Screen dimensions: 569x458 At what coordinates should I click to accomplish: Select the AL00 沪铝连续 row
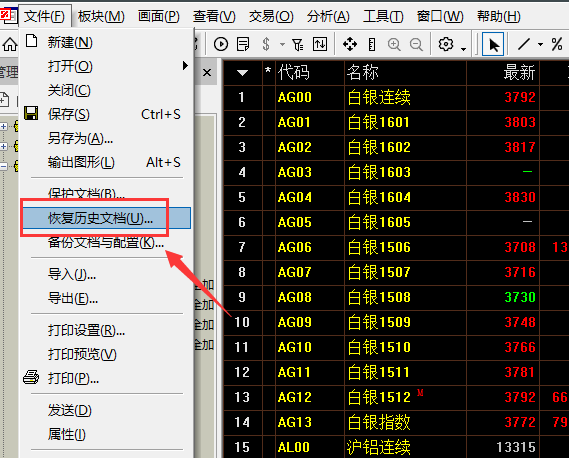(396, 447)
